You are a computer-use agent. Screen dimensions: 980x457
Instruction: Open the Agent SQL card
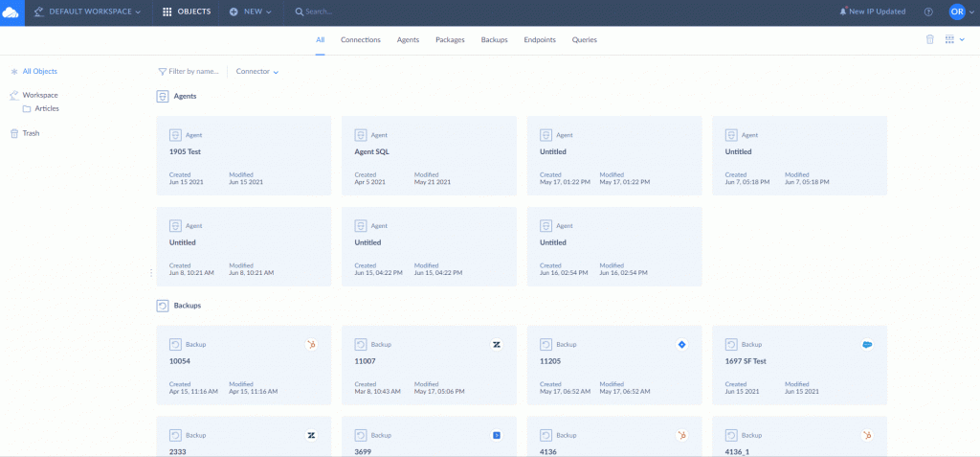429,156
